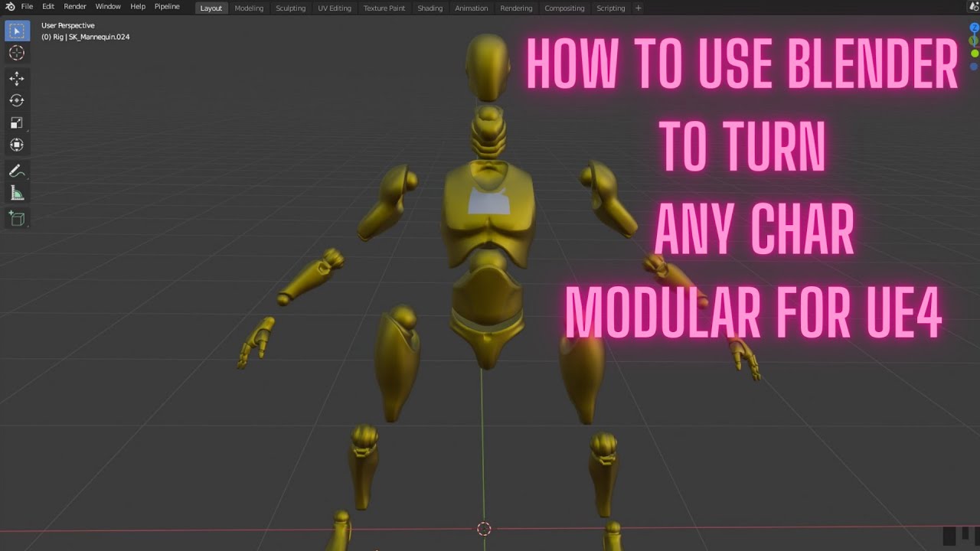Select the Move tool
Screen dimensions: 980x551
click(17, 78)
